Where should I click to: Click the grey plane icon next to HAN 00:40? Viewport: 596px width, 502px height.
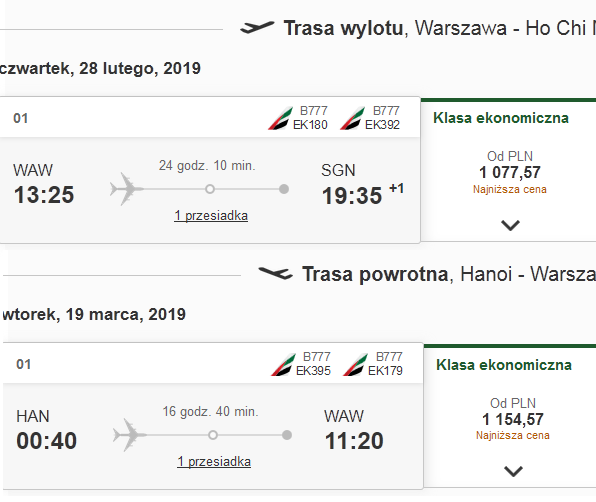[x=130, y=435]
